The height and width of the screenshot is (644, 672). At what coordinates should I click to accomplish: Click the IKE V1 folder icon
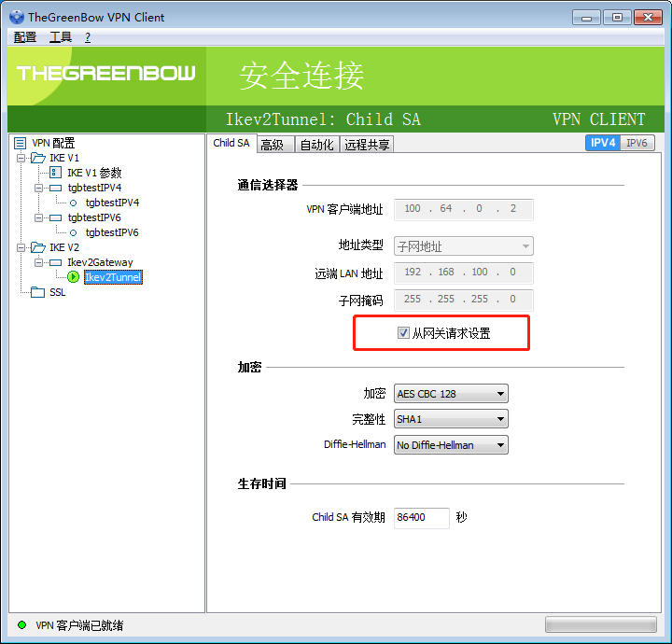pyautogui.click(x=38, y=158)
